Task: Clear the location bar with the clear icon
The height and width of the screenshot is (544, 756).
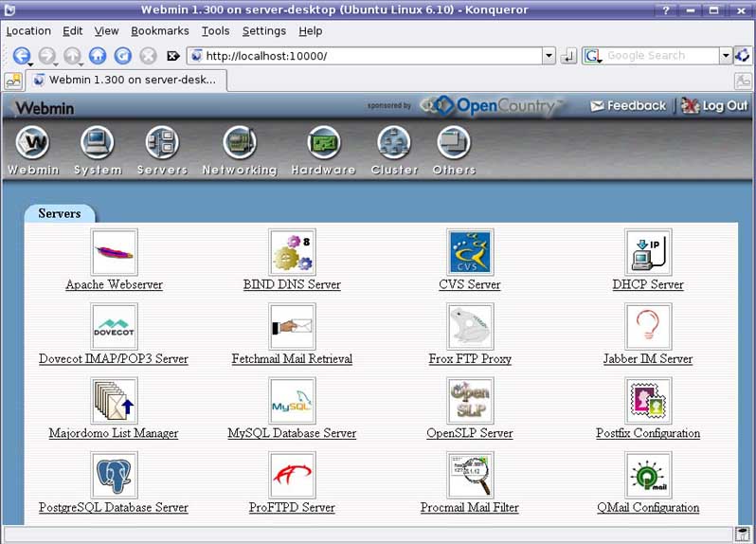Action: 173,56
